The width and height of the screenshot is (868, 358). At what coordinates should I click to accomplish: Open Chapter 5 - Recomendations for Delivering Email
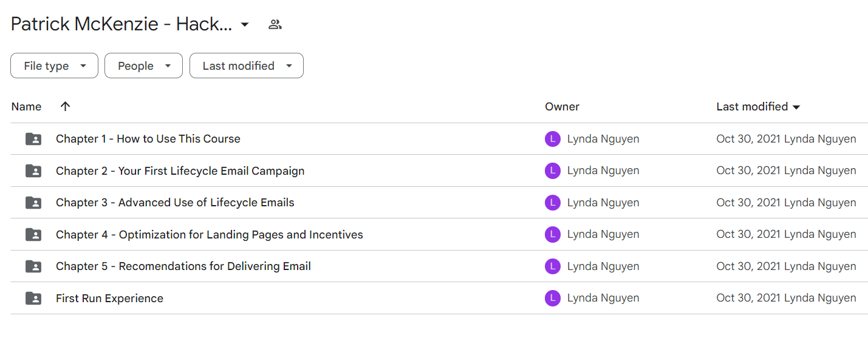point(183,266)
